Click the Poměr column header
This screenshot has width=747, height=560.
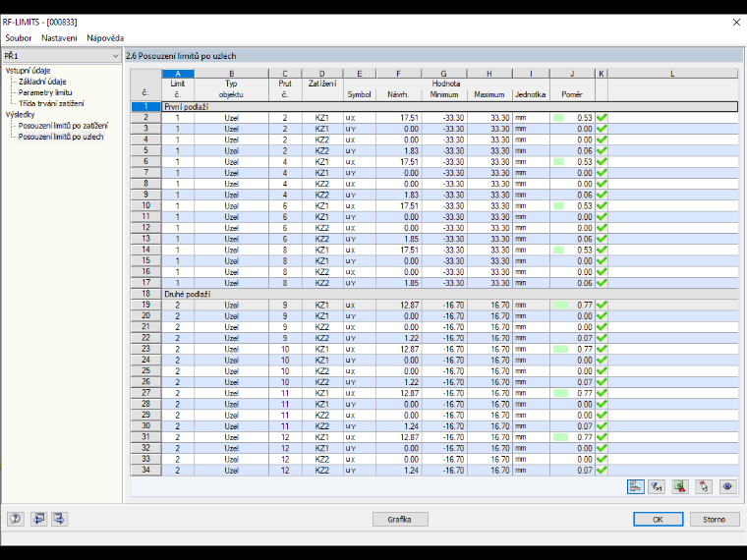[572, 94]
